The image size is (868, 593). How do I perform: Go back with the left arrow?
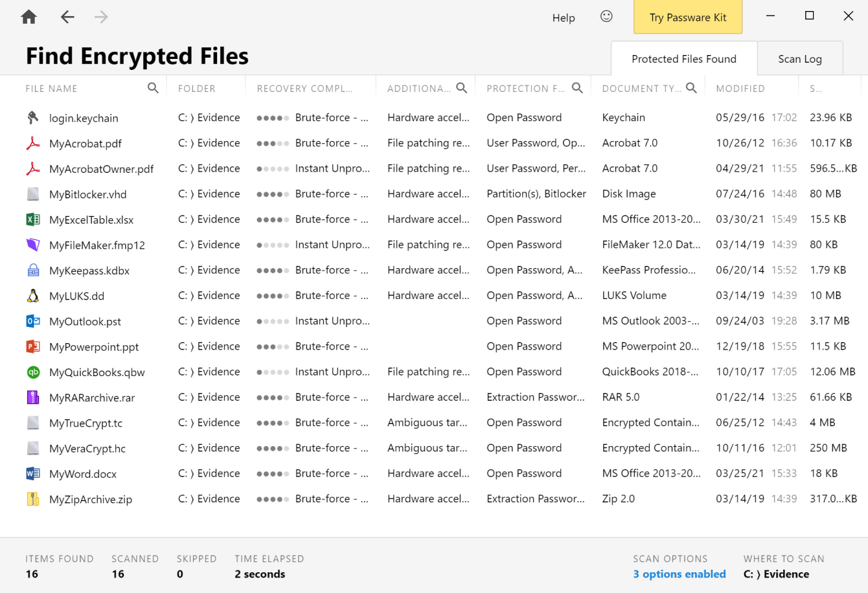click(67, 17)
